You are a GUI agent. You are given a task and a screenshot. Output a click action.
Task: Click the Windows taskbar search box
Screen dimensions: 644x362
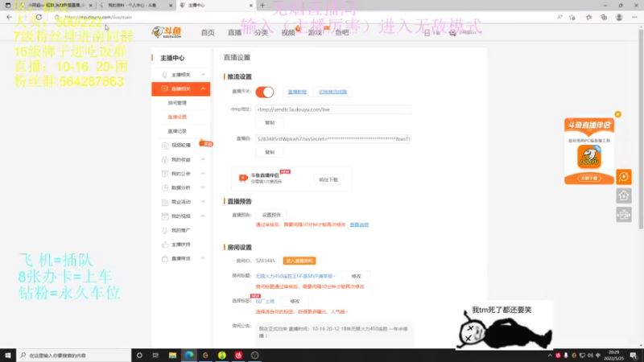[x=74, y=355]
